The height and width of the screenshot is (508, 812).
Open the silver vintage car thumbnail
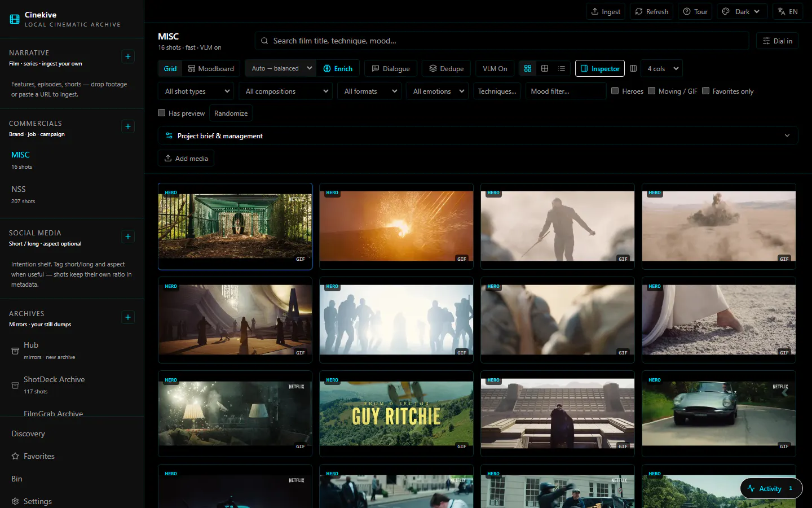point(719,414)
